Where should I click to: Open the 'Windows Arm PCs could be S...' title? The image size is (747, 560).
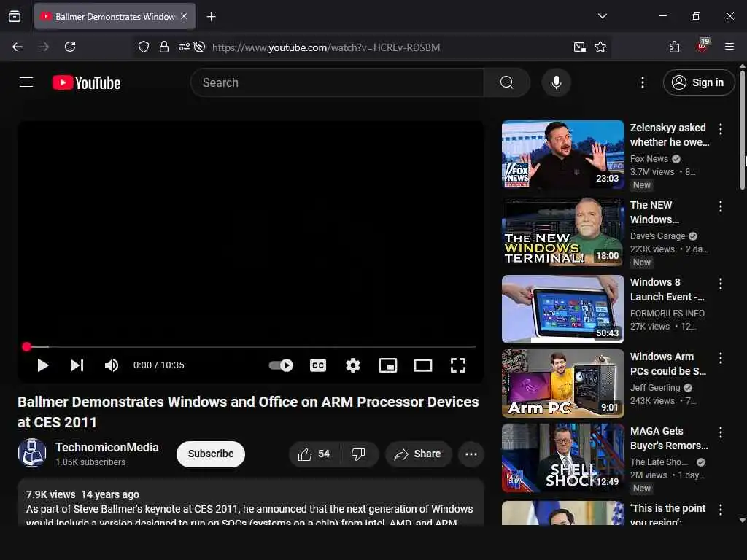(668, 364)
